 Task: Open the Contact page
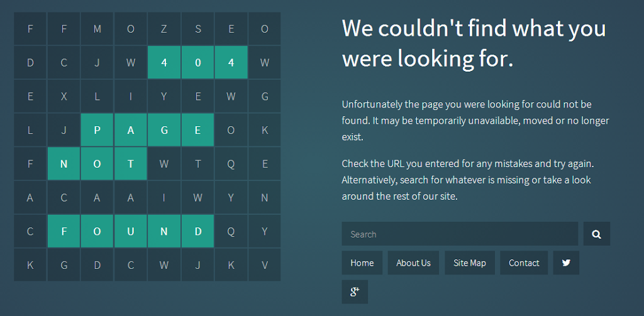coord(524,263)
